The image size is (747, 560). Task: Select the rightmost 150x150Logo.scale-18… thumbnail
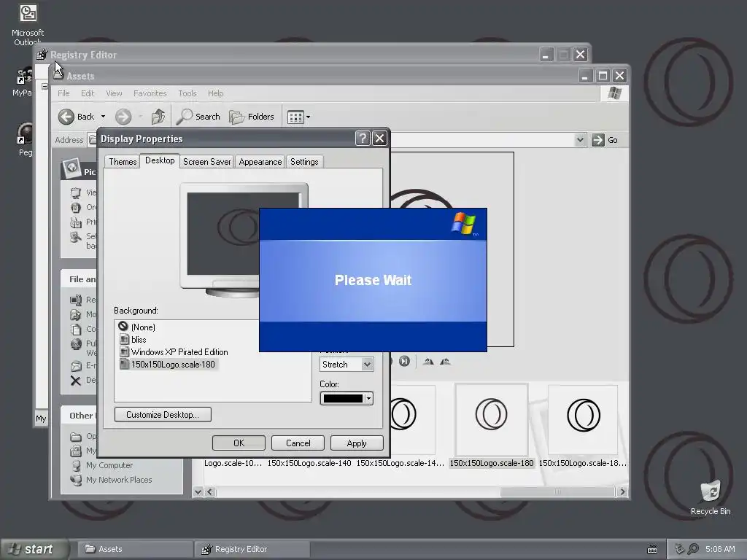[x=583, y=419]
